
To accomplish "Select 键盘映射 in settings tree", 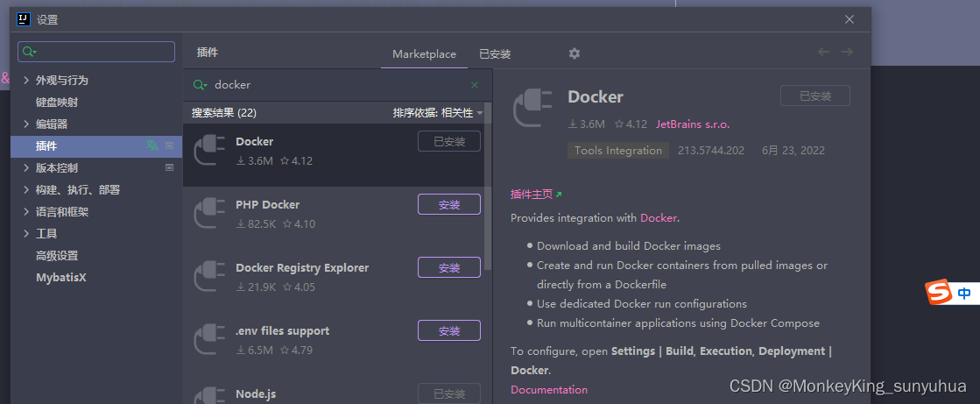I will (x=57, y=102).
